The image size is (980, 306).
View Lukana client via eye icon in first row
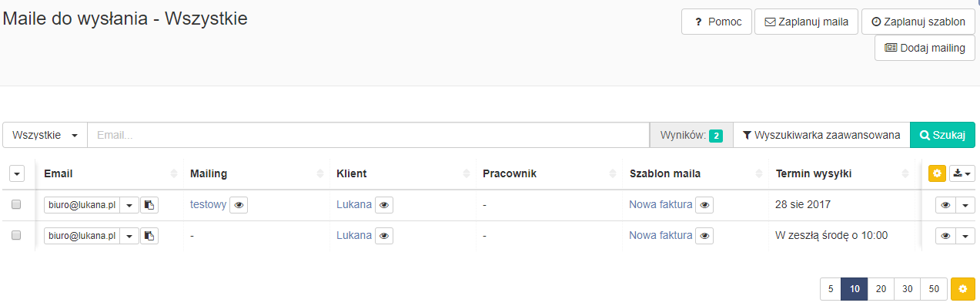[x=384, y=205]
